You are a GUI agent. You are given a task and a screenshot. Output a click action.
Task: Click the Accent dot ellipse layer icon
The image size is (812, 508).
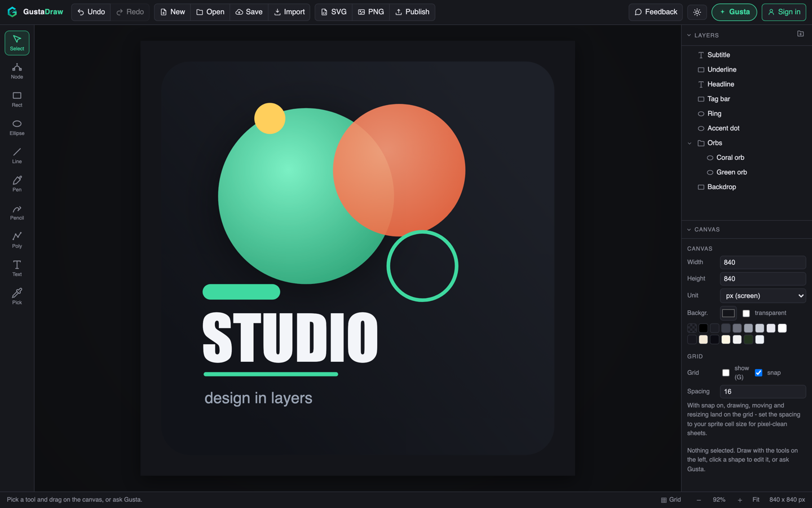click(701, 129)
